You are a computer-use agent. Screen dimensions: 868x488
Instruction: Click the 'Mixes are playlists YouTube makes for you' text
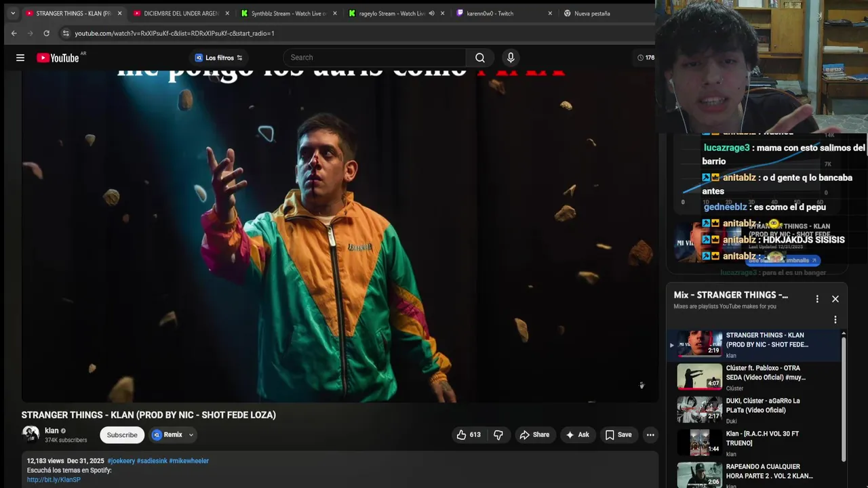tap(725, 306)
